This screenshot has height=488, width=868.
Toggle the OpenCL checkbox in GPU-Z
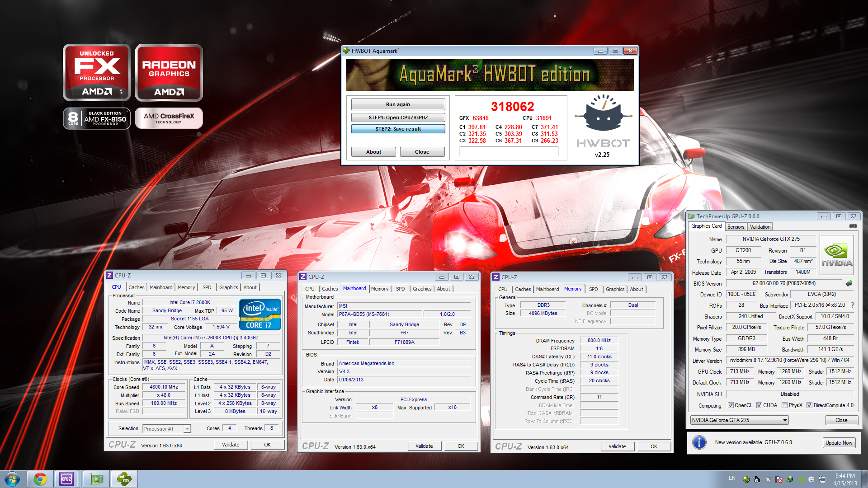[x=731, y=405]
